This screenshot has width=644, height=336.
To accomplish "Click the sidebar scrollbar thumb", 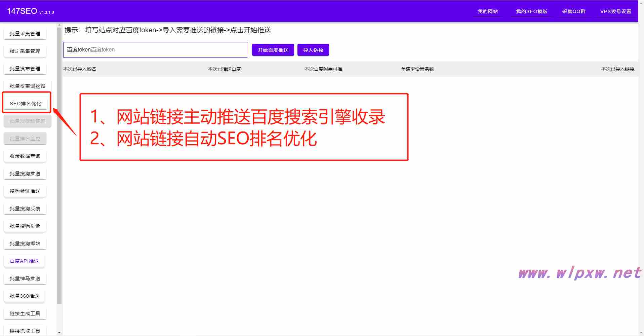I will point(59,166).
